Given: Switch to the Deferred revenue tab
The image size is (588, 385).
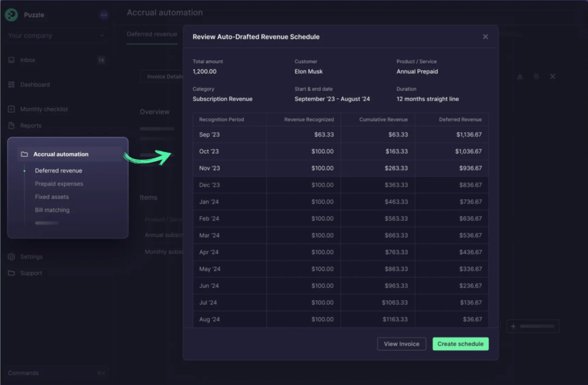Looking at the screenshot, I should click(x=151, y=35).
